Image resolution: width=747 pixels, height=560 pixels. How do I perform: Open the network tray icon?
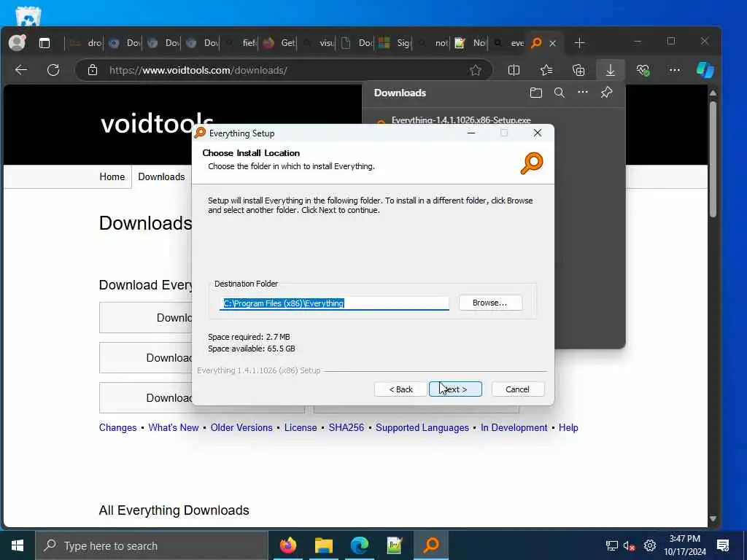pyautogui.click(x=612, y=545)
